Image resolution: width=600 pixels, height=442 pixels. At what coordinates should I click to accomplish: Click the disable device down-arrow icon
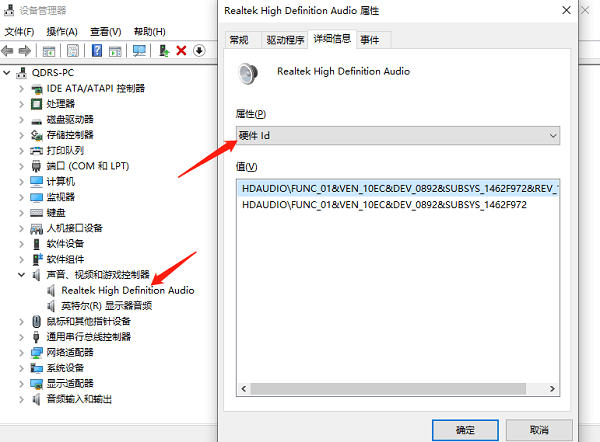coord(199,51)
